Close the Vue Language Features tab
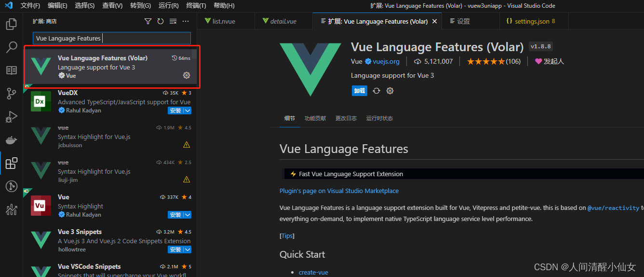 tap(434, 21)
